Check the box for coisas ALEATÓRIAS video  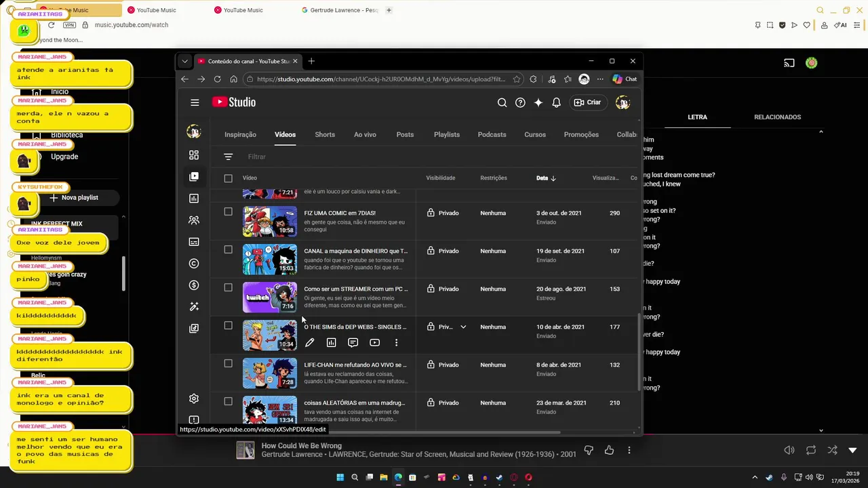coord(228,401)
